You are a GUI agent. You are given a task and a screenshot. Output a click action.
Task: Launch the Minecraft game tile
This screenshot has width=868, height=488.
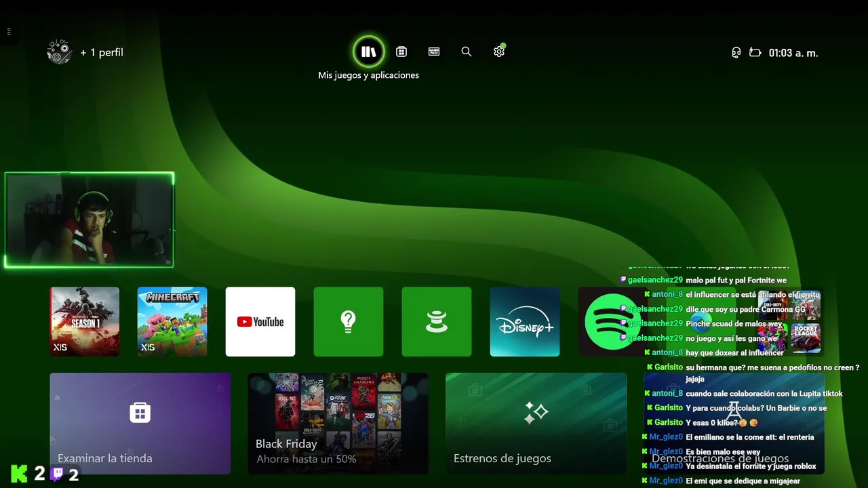coord(172,321)
